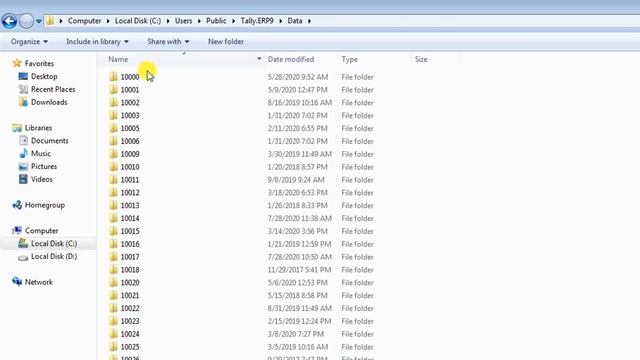Click the Homegroup icon
Screen dimensions: 640x360
(x=17, y=205)
